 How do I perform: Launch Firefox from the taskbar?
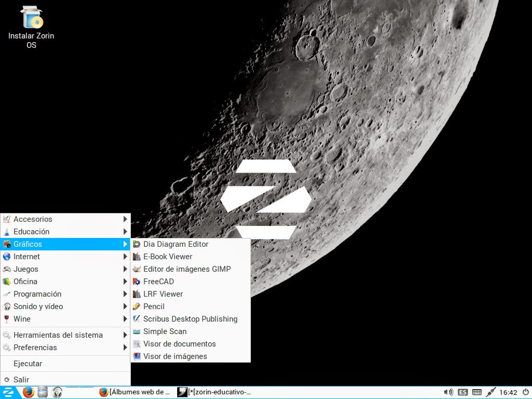(x=28, y=392)
